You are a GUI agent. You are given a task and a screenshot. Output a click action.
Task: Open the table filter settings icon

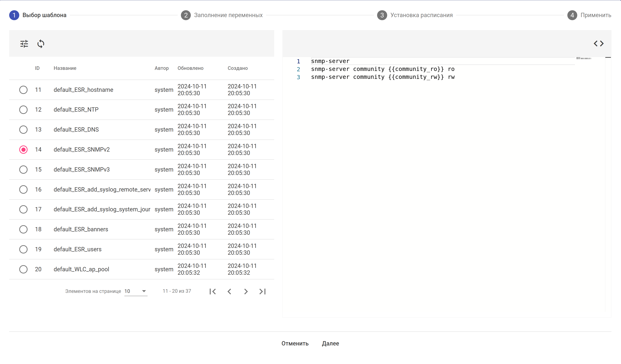pyautogui.click(x=24, y=44)
